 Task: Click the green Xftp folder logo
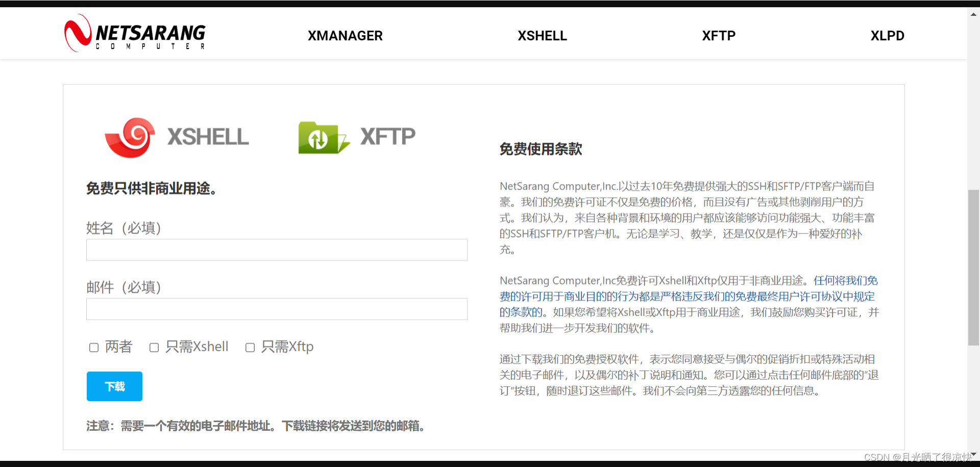click(324, 137)
